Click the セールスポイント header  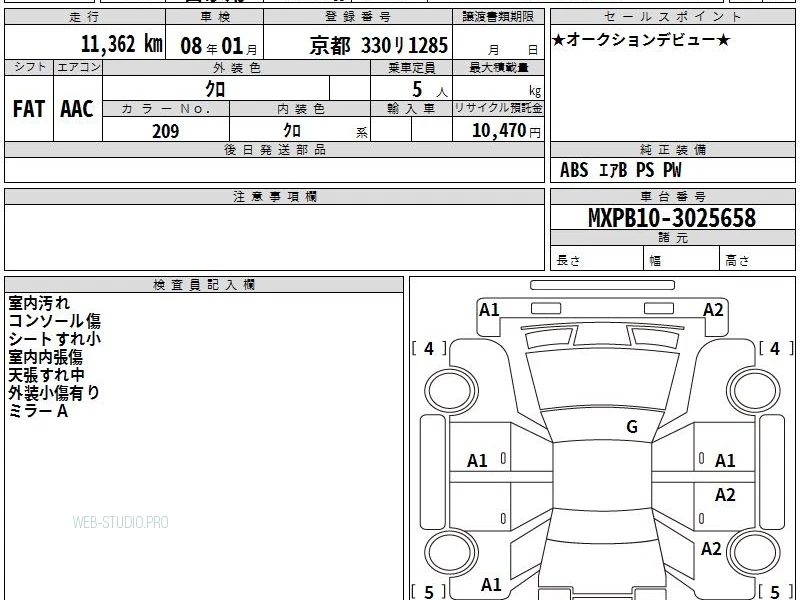click(672, 16)
